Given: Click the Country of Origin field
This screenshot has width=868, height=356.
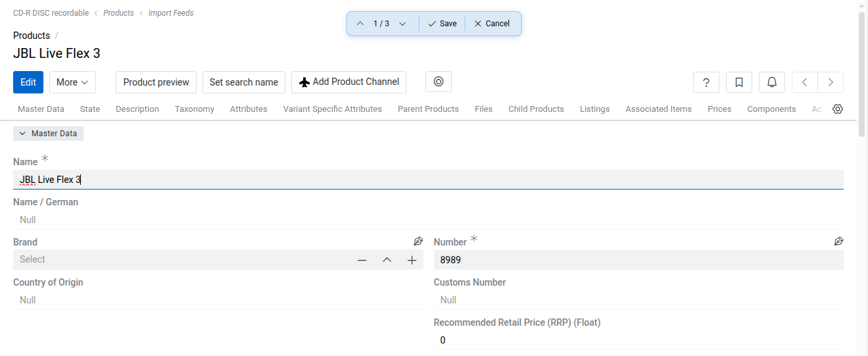Looking at the screenshot, I should click(218, 300).
